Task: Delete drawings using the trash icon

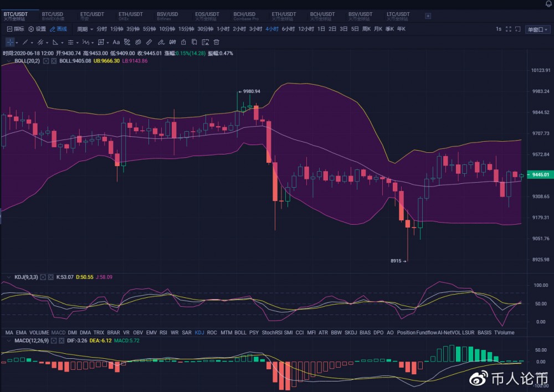Action: pyautogui.click(x=216, y=42)
